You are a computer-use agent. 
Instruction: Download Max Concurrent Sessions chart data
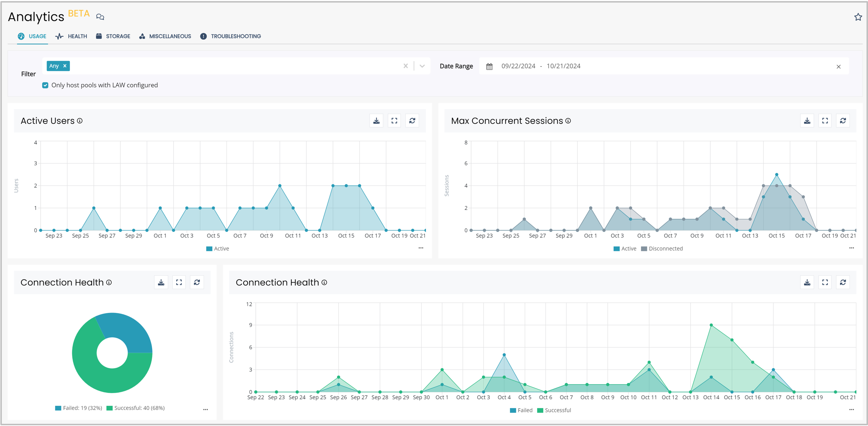[807, 121]
